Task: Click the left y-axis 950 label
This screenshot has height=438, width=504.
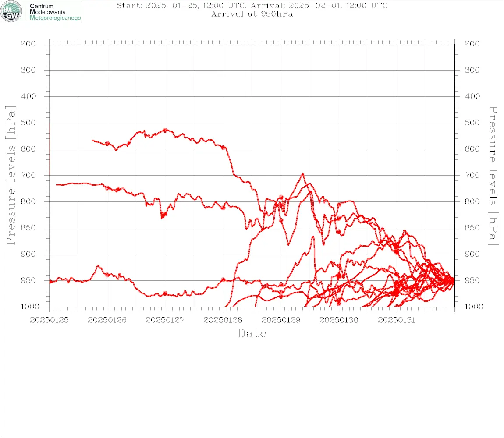Action: [28, 280]
